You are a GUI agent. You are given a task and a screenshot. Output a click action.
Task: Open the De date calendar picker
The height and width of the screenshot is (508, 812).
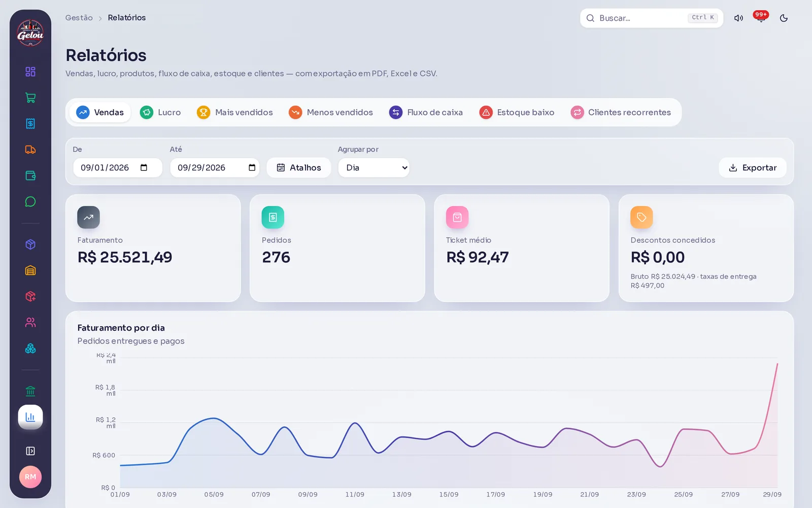click(144, 168)
